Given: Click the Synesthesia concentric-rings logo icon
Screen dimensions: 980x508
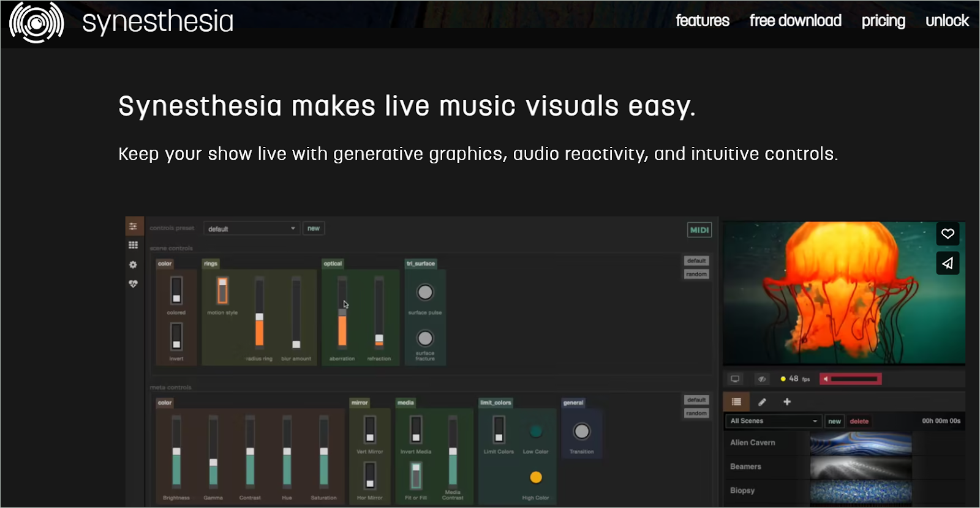Looking at the screenshot, I should pyautogui.click(x=36, y=23).
